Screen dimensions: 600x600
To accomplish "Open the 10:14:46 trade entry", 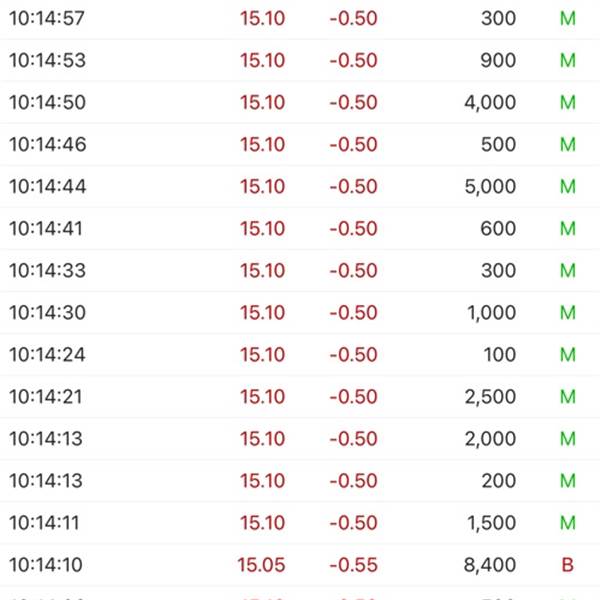I will (300, 144).
